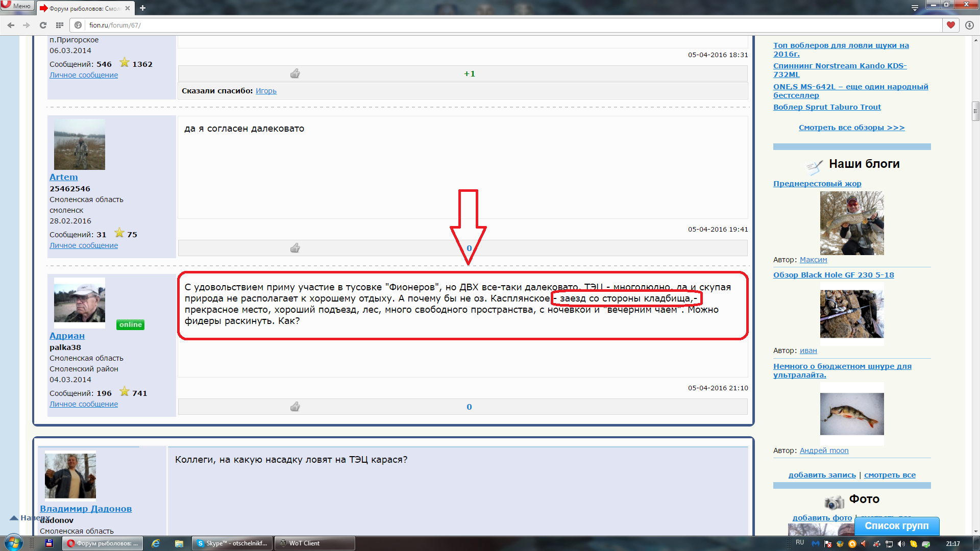Select the Форум рыболовов browser tab
This screenshot has width=980, height=551.
coord(84,8)
